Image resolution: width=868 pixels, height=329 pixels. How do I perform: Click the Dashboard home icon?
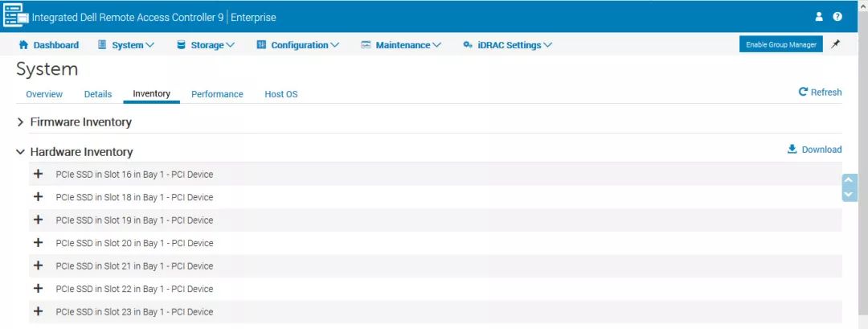tap(23, 45)
